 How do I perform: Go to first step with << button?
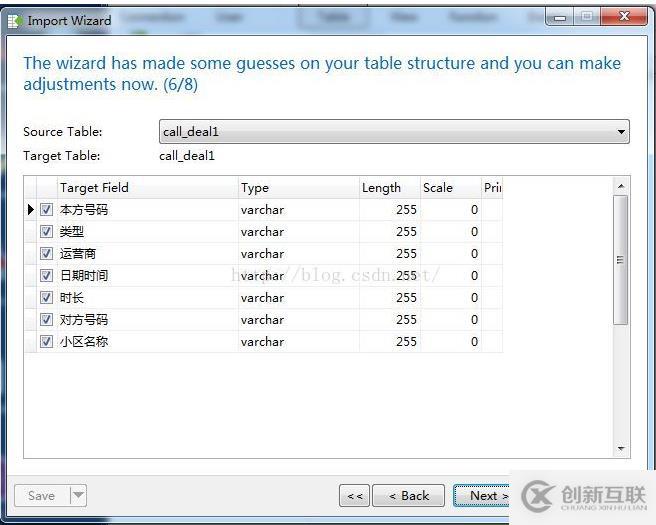(x=354, y=496)
